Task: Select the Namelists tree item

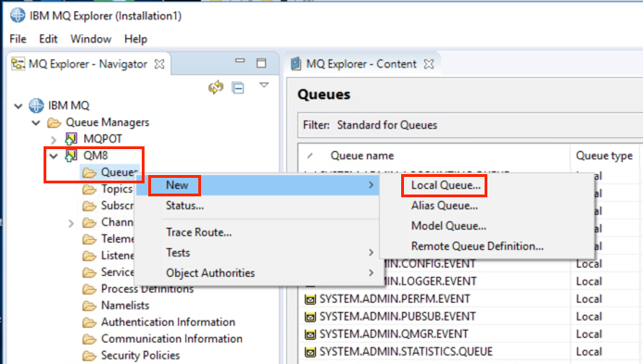Action: point(125,306)
